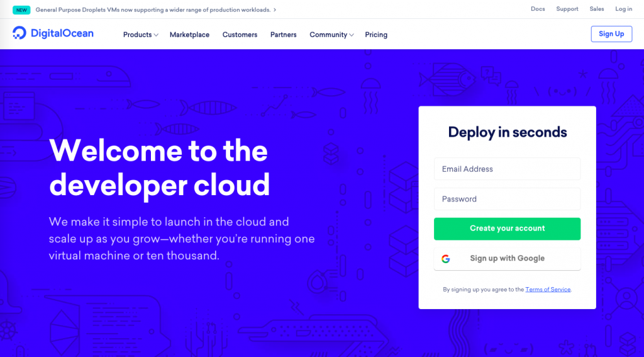Image resolution: width=644 pixels, height=357 pixels.
Task: Click the Google G icon
Action: [446, 259]
